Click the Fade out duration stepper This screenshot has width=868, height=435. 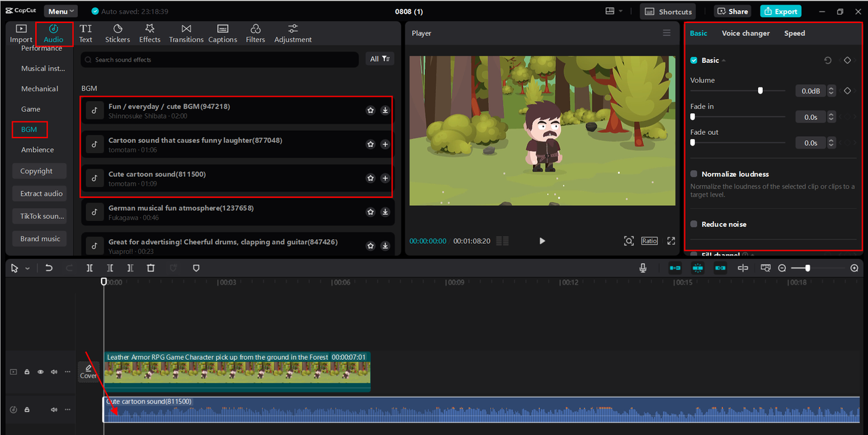coord(831,143)
